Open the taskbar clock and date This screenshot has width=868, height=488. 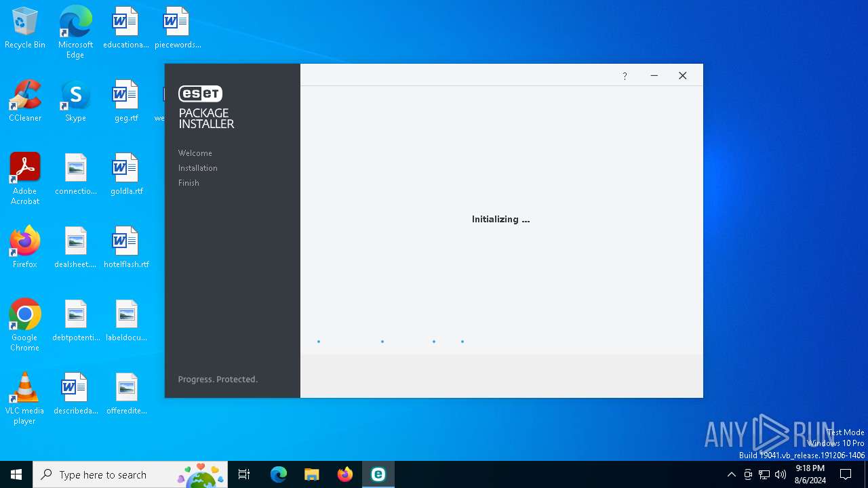[x=810, y=474]
